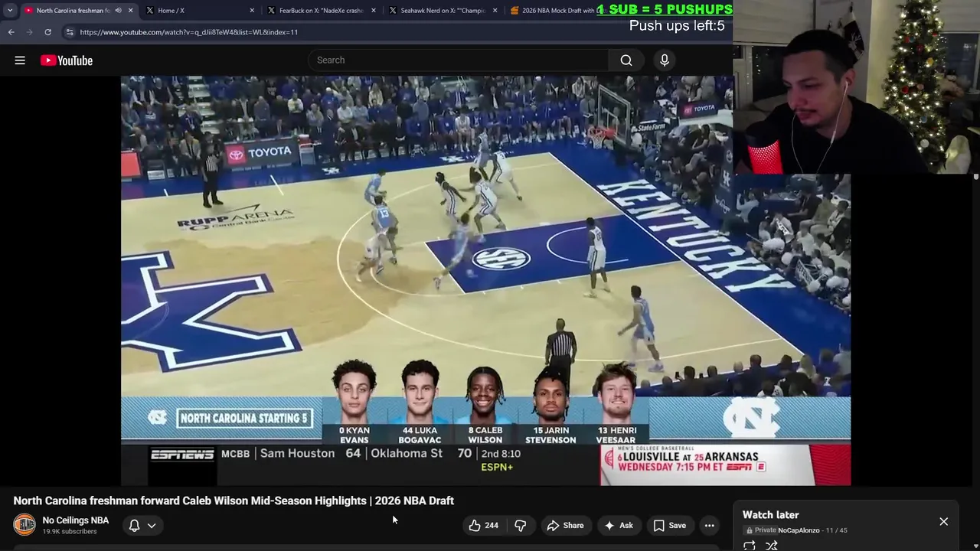The height and width of the screenshot is (551, 980).
Task: Switch to Seahawk Nerd on X tab
Action: tap(443, 11)
